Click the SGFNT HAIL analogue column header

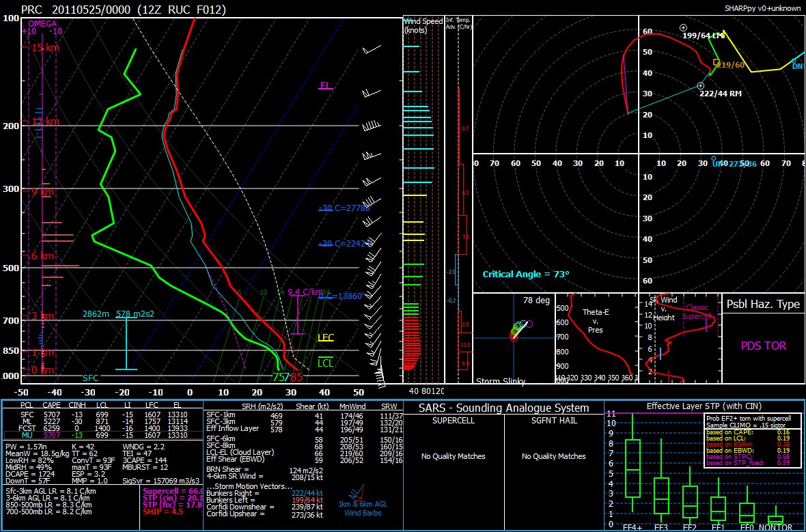point(553,421)
